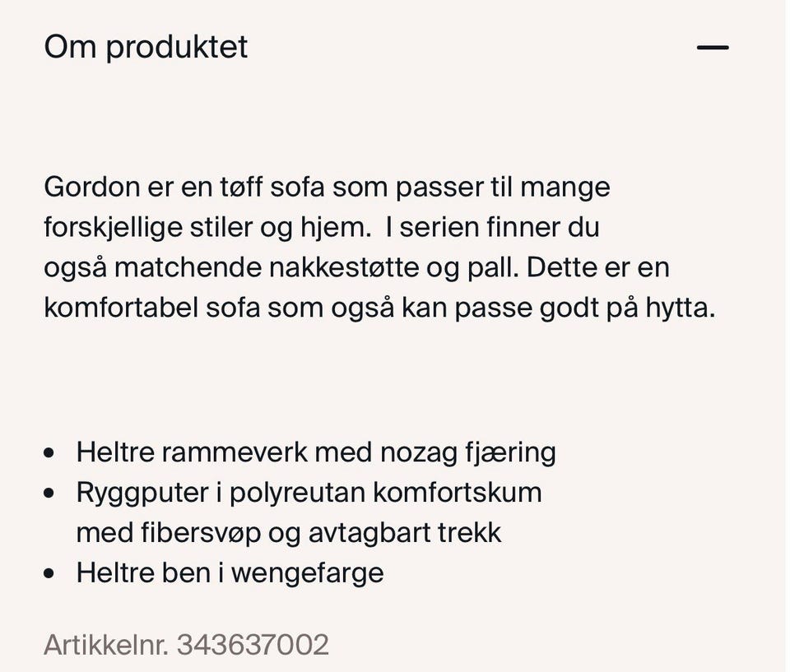
Task: Click the phrase "komfortabel sofa som også"
Action: coord(219,308)
